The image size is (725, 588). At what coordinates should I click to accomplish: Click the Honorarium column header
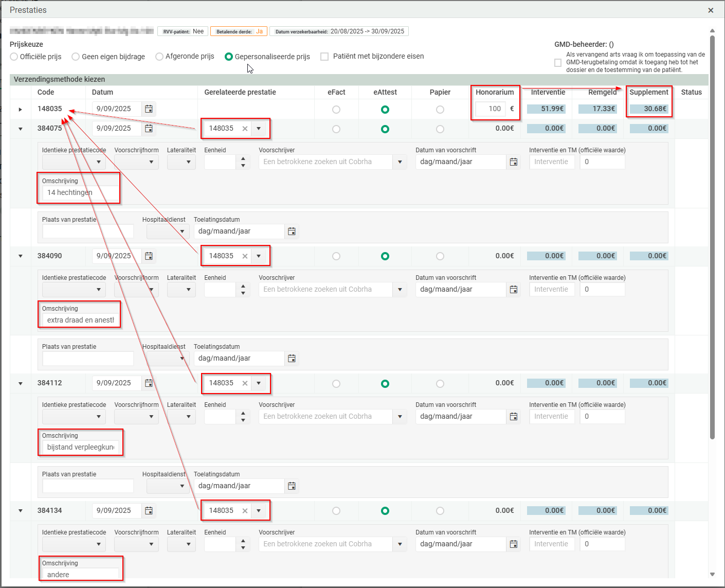[494, 92]
